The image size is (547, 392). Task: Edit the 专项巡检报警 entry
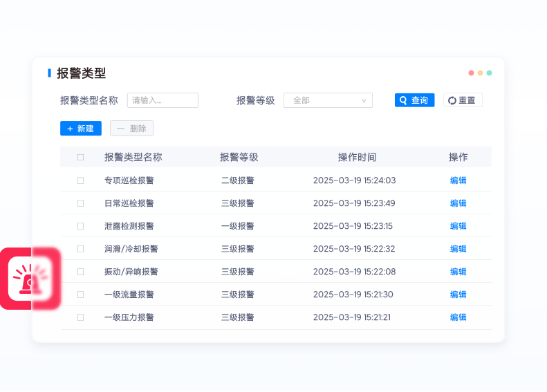point(458,180)
